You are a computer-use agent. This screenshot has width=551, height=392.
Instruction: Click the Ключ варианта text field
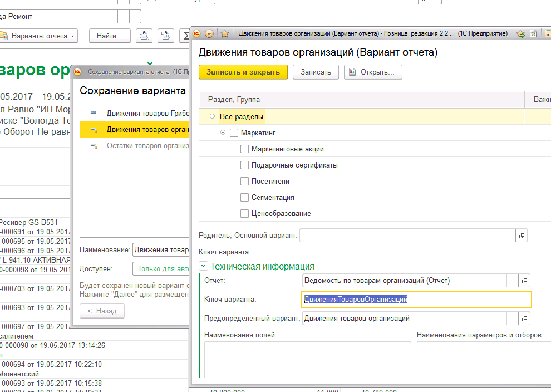tap(416, 300)
